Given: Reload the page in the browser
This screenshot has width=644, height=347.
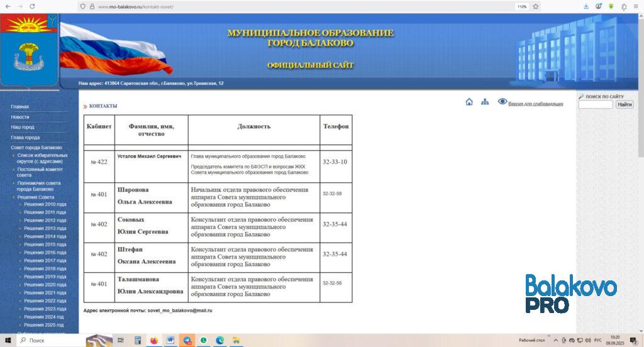Looking at the screenshot, I should (32, 6).
